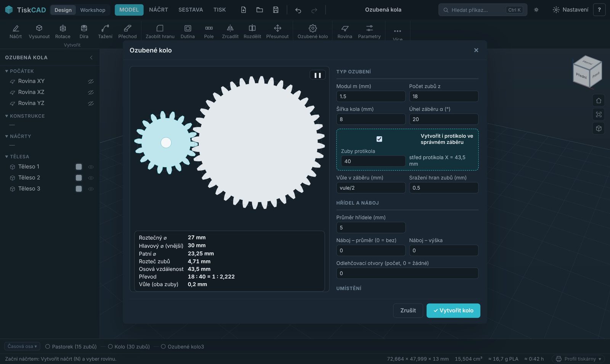Show the Rovina XZ plane
The height and width of the screenshot is (364, 610).
(91, 93)
